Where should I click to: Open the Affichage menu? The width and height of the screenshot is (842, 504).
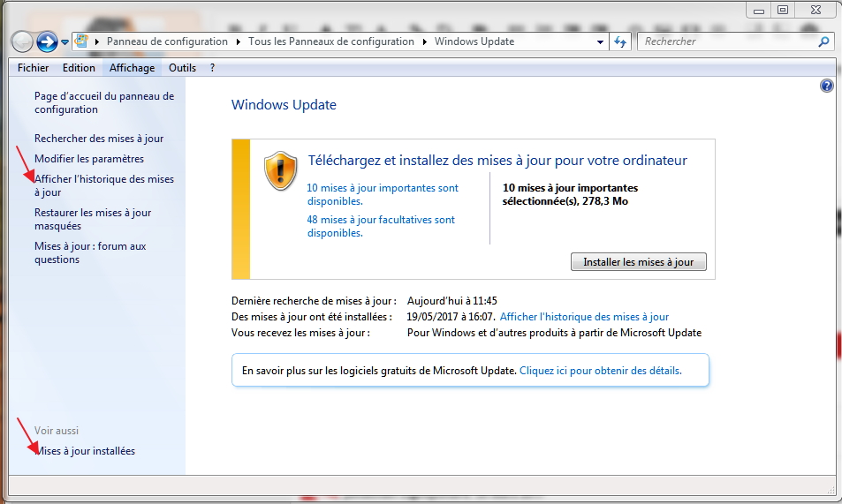pos(132,68)
